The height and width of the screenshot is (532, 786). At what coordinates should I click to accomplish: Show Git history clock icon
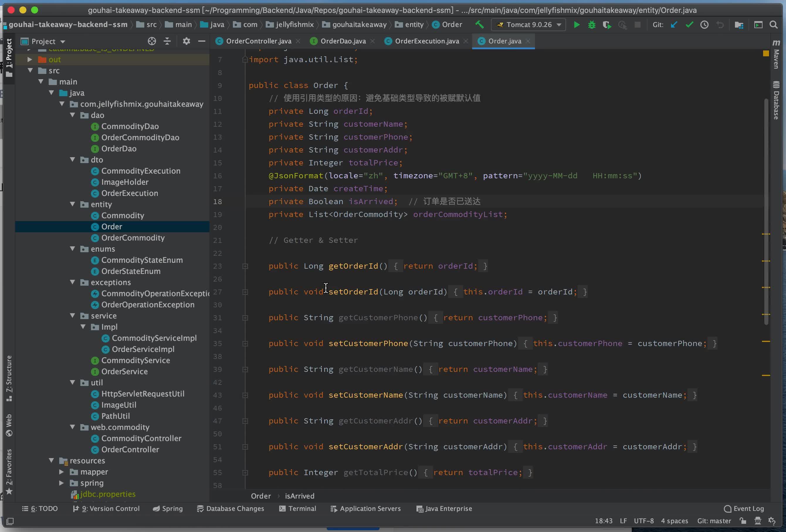click(704, 25)
